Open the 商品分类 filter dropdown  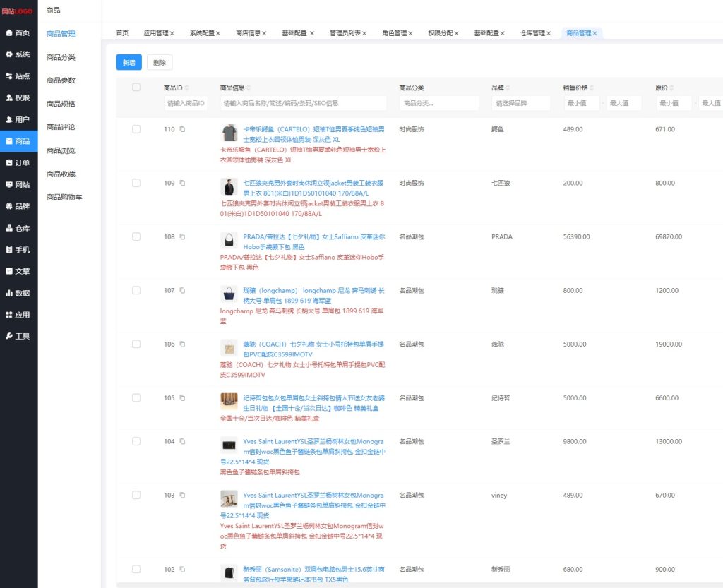click(x=439, y=103)
